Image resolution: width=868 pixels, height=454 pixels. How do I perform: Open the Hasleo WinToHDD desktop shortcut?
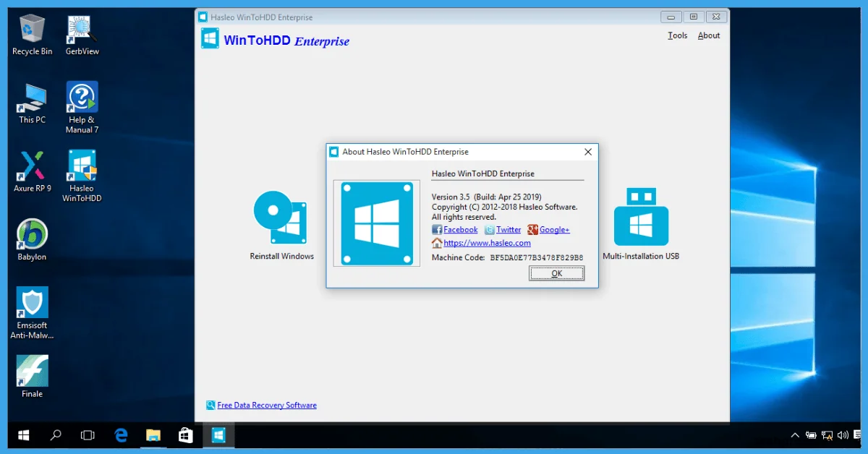click(82, 176)
